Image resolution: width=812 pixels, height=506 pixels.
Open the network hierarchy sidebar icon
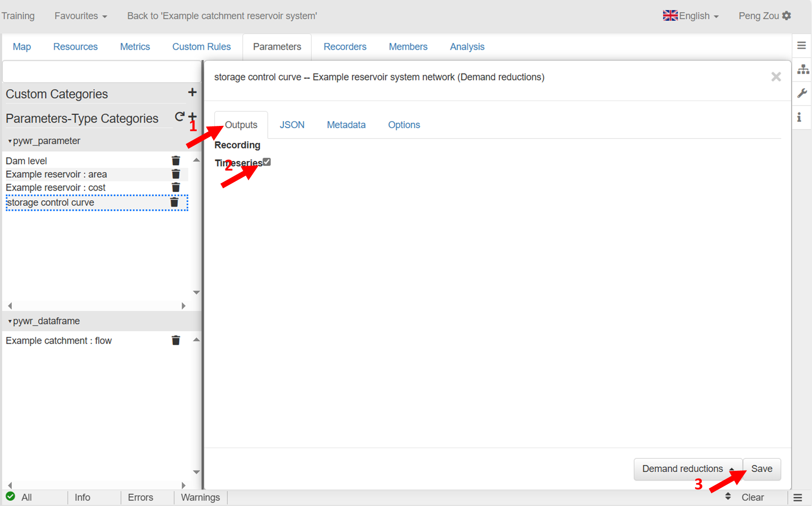click(803, 69)
